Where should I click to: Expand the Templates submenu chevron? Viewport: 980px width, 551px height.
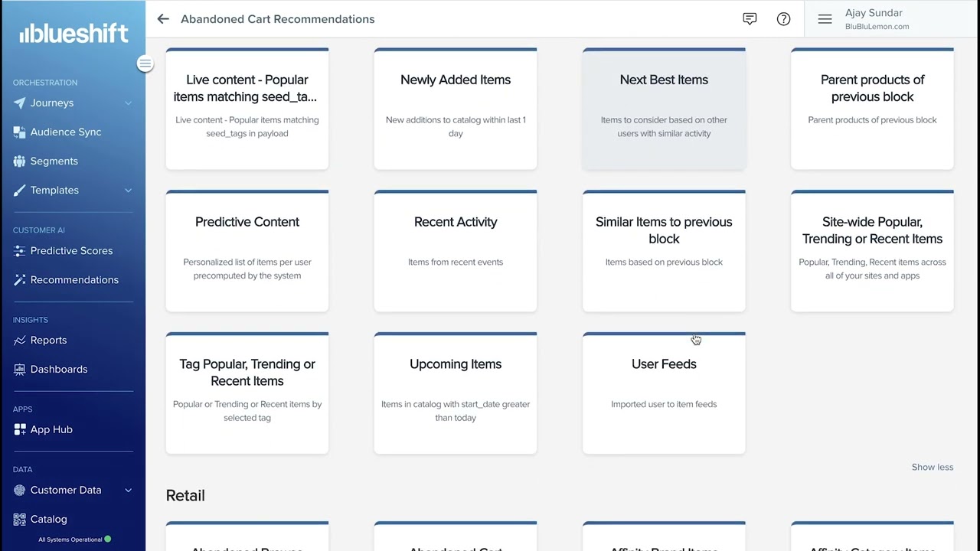coord(128,190)
